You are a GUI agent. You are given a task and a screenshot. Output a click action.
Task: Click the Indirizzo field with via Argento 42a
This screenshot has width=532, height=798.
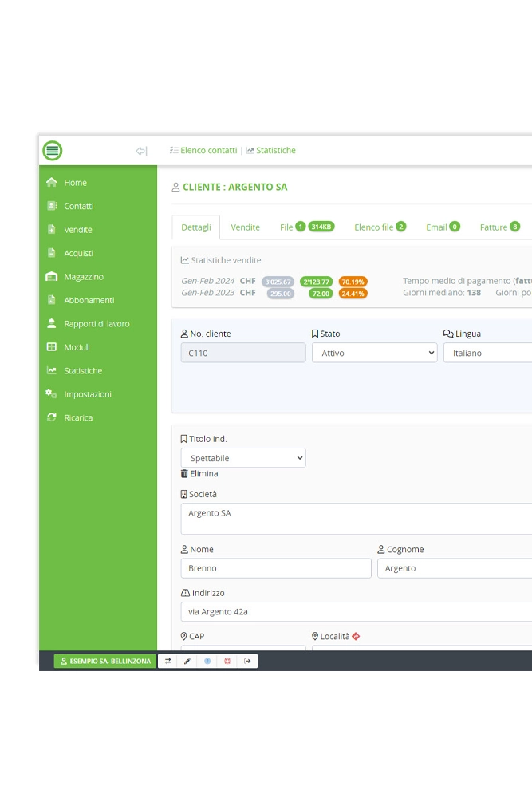pyautogui.click(x=356, y=611)
